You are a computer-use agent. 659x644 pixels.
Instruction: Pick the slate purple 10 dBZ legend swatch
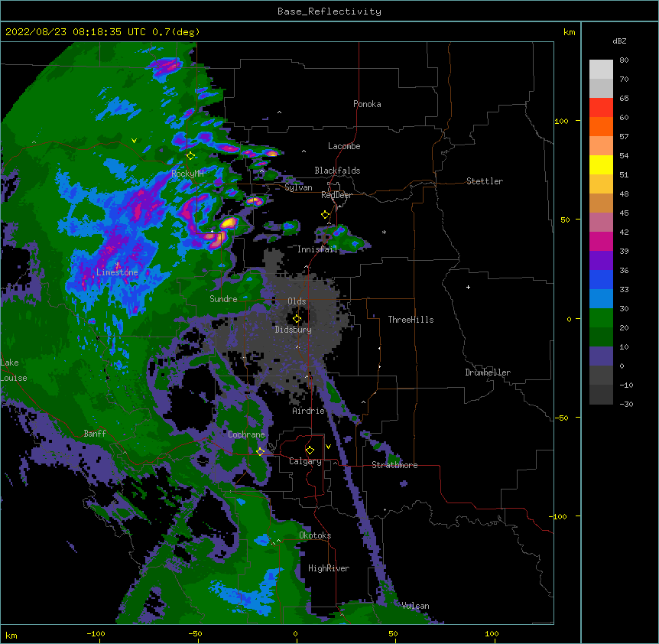[x=601, y=356]
